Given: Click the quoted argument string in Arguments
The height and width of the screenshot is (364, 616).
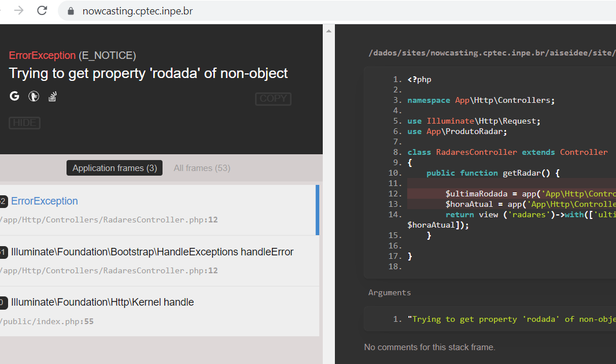Looking at the screenshot, I should 511,320.
